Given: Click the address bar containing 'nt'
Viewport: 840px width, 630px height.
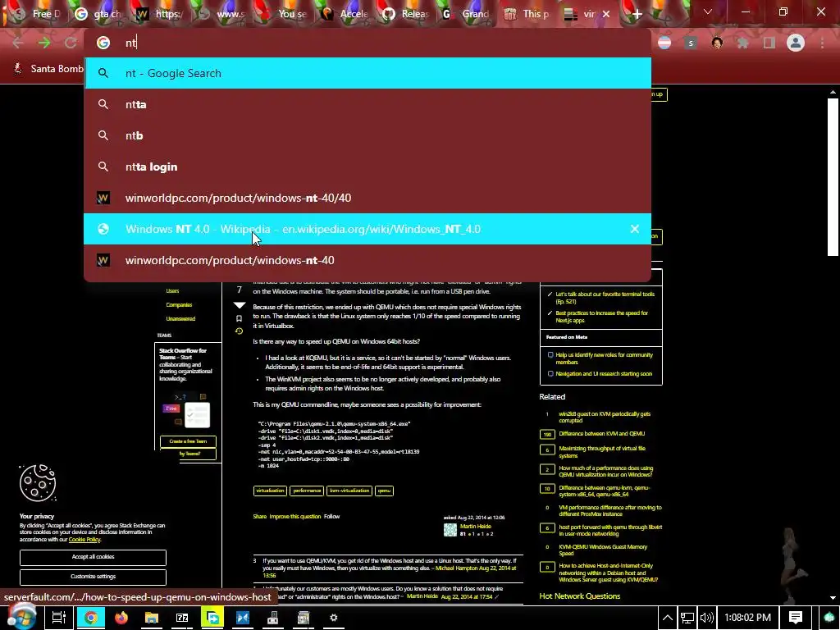Looking at the screenshot, I should coord(367,43).
